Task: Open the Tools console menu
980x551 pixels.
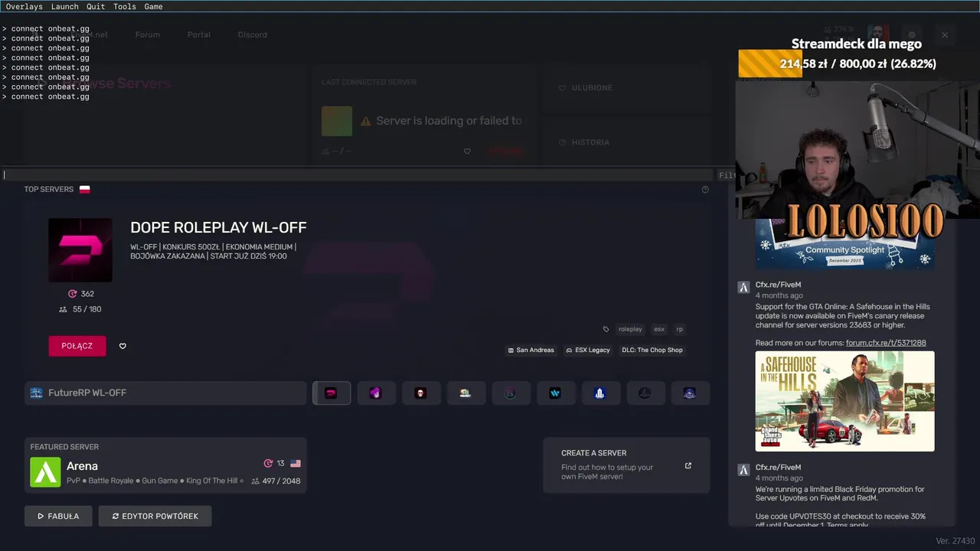Action: [x=124, y=6]
